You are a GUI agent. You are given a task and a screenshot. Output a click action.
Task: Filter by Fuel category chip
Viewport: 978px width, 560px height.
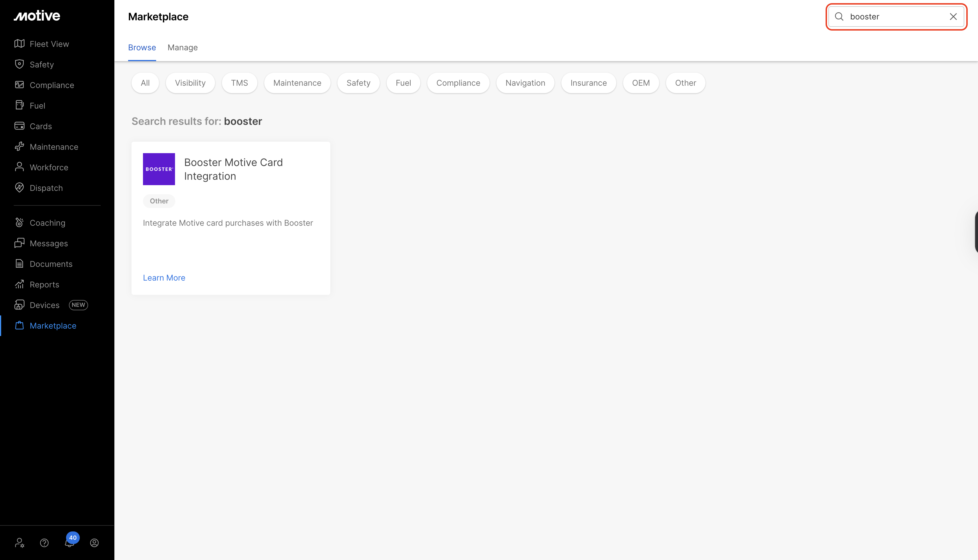coord(403,83)
